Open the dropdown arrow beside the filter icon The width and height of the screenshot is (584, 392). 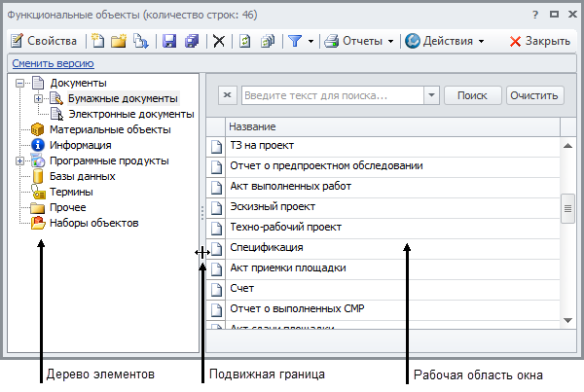310,41
